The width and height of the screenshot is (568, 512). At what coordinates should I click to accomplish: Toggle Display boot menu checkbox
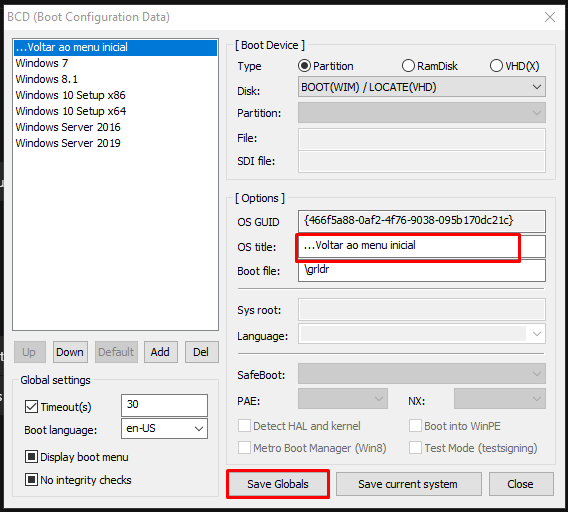31,457
